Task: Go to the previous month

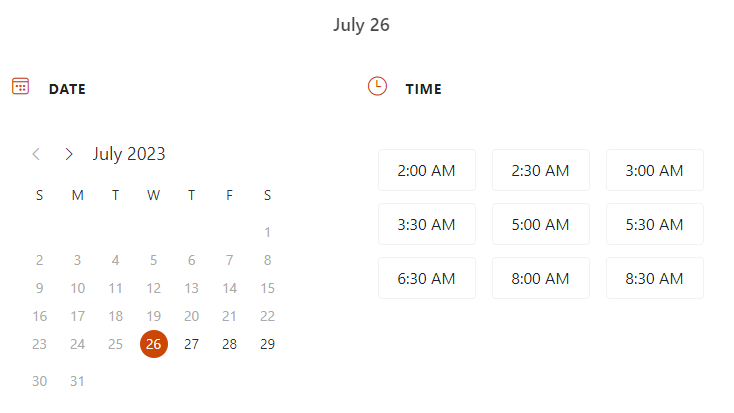Action: (36, 154)
